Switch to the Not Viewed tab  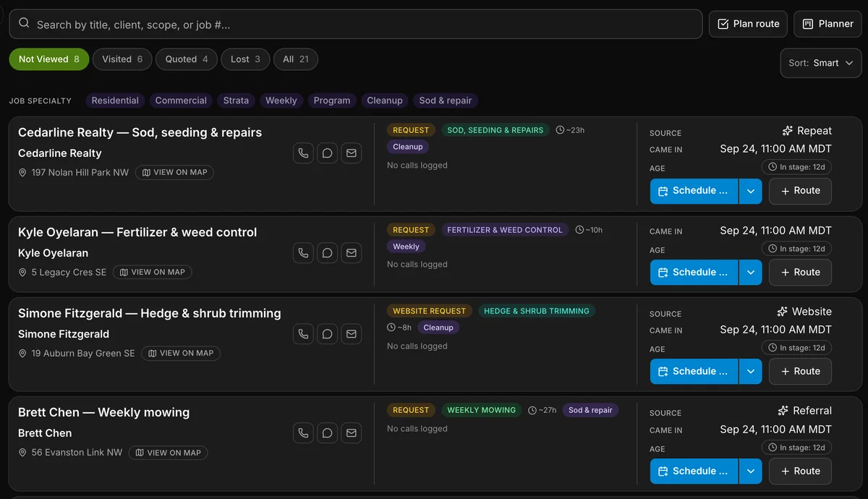click(49, 59)
